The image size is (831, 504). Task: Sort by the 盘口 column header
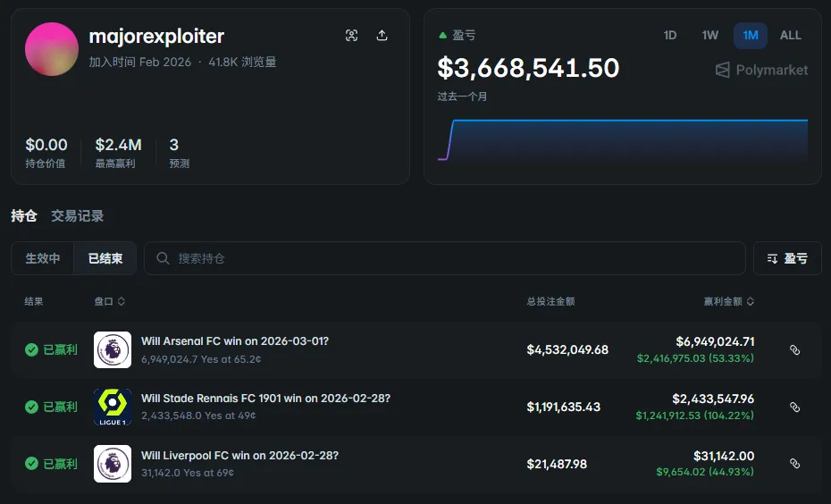tap(109, 302)
